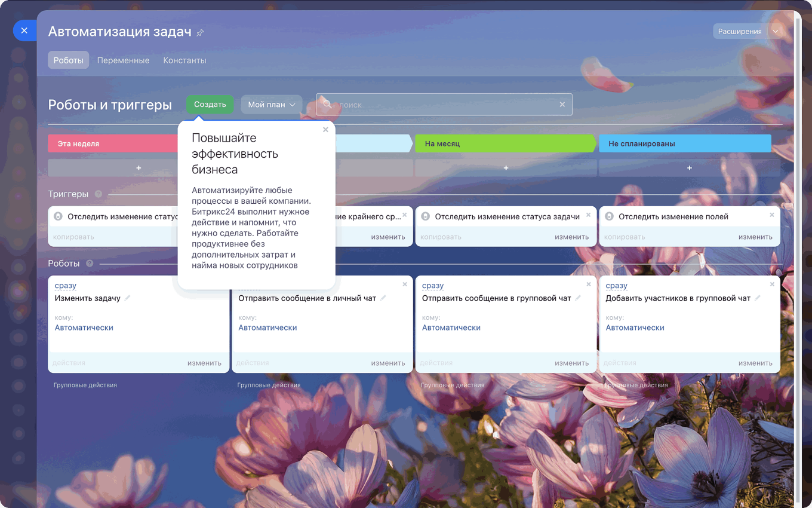Clear the search field with X icon

click(562, 105)
